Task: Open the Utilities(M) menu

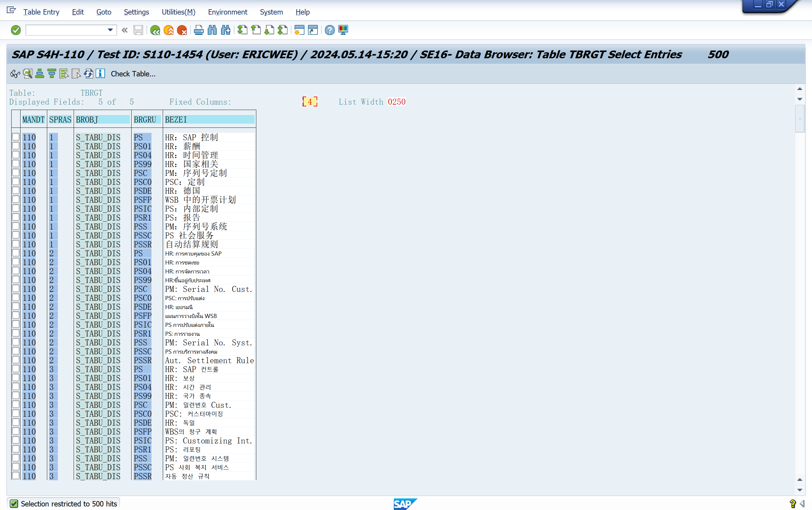Action: [178, 12]
